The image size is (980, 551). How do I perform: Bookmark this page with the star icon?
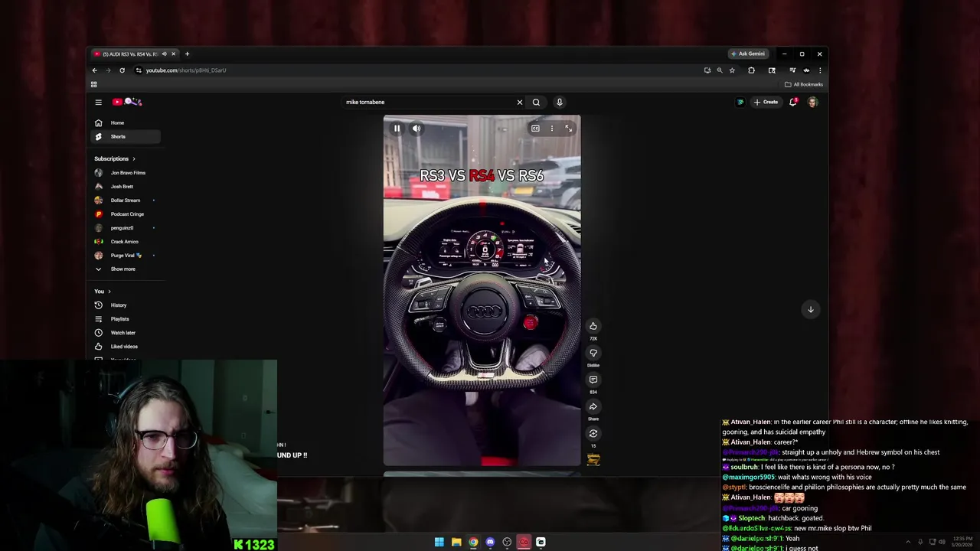click(x=732, y=70)
